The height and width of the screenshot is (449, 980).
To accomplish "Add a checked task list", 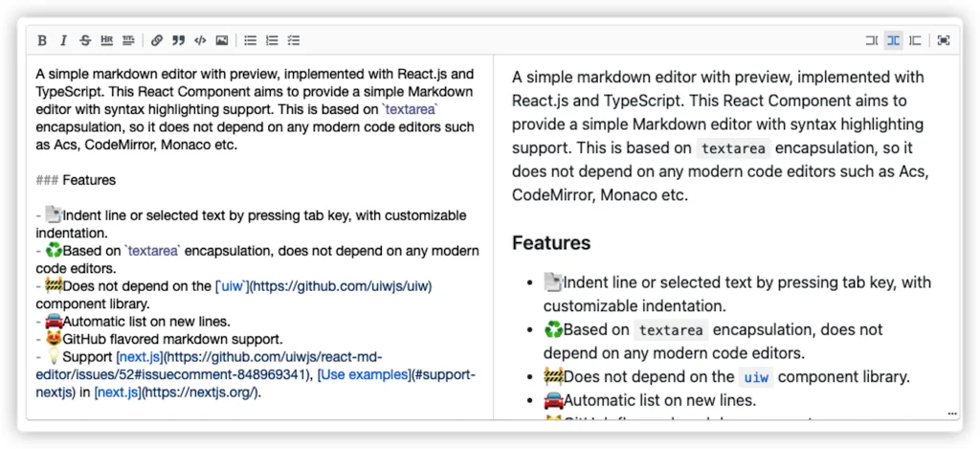I will click(x=294, y=40).
